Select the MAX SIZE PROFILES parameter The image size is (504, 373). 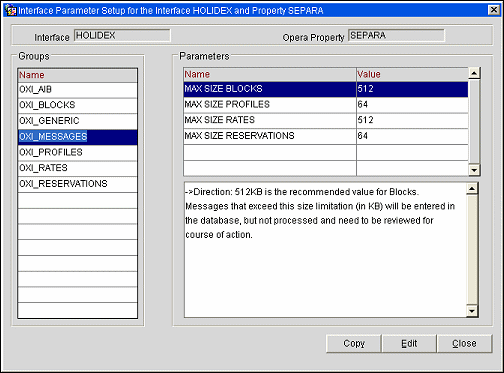(x=326, y=105)
